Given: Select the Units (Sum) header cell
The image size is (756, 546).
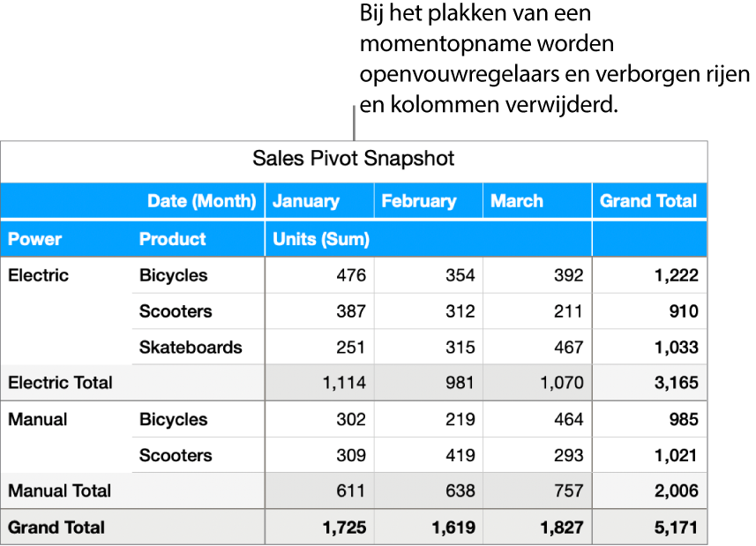Looking at the screenshot, I should tap(321, 239).
